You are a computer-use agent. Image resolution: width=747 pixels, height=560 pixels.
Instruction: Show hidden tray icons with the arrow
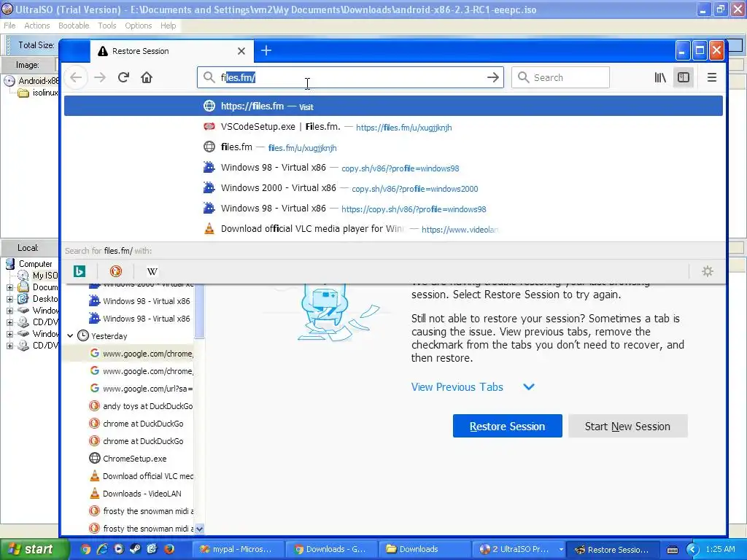pyautogui.click(x=693, y=550)
